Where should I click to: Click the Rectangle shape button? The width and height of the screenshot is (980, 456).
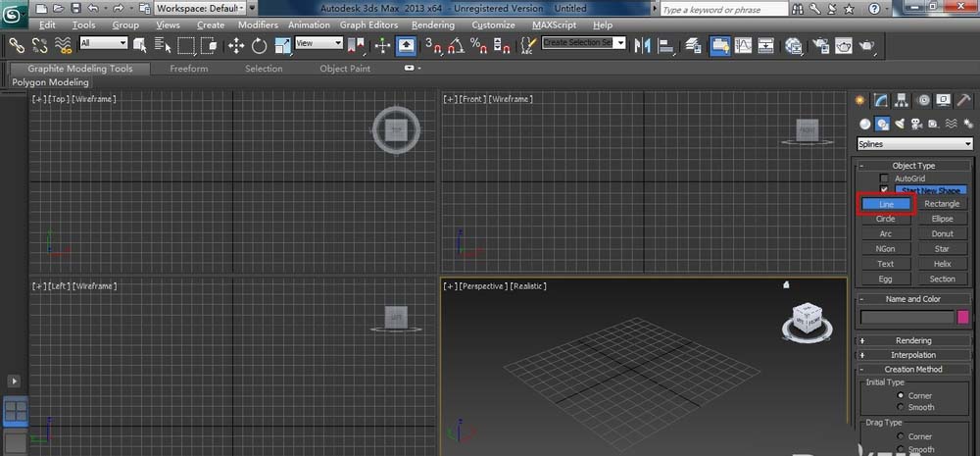coord(942,204)
